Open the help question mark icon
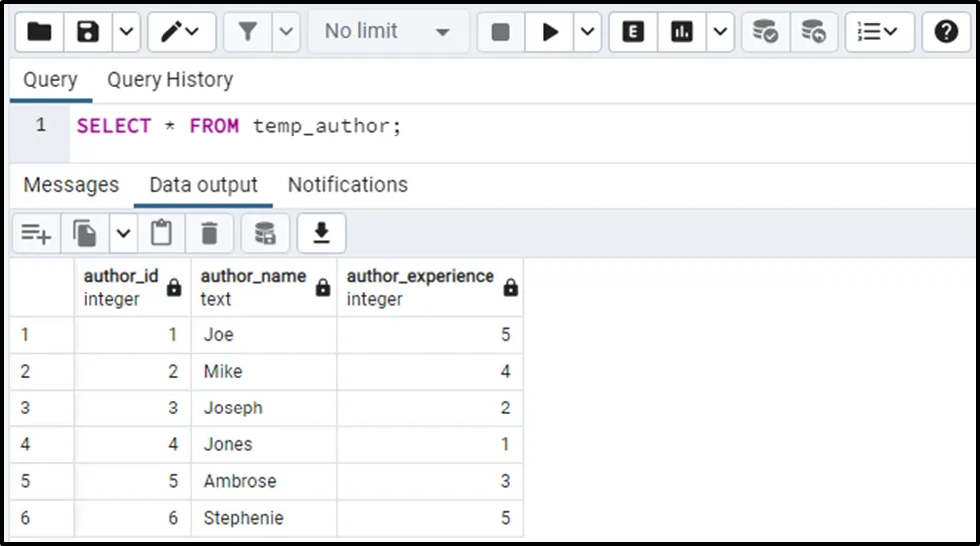Image resolution: width=980 pixels, height=546 pixels. 946,32
